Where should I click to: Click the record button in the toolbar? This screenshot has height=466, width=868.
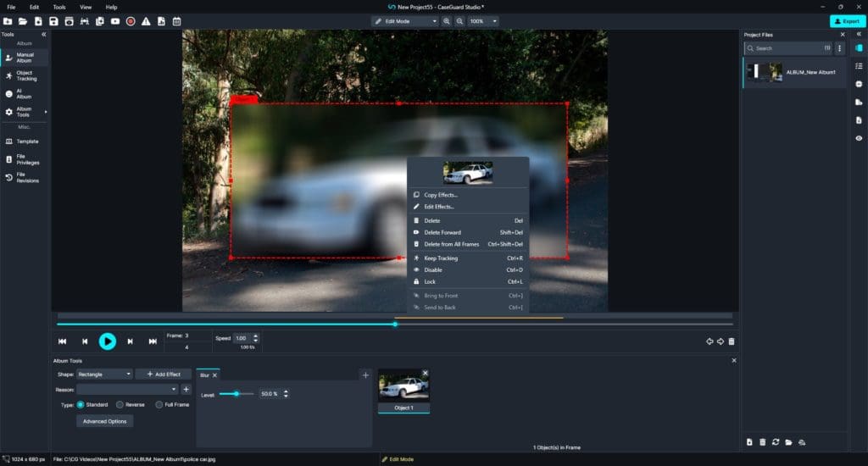pos(131,21)
